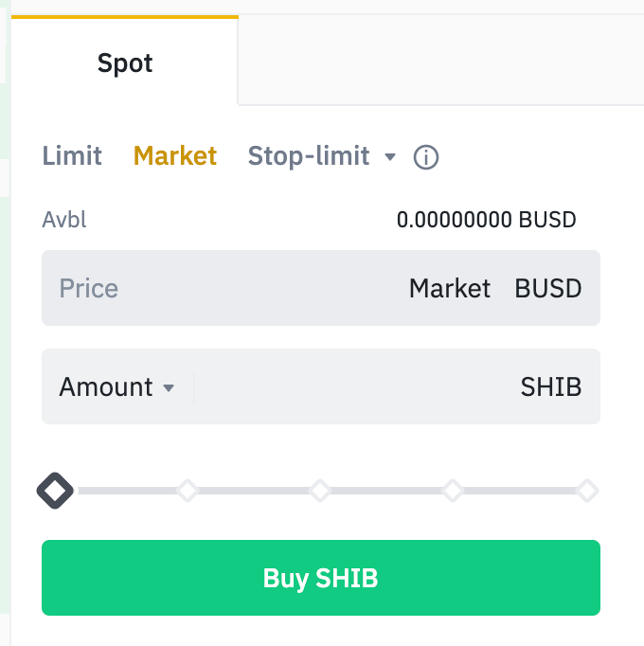Viewport: 644px width, 646px height.
Task: Click the available BUSD balance value
Action: pyautogui.click(x=486, y=221)
